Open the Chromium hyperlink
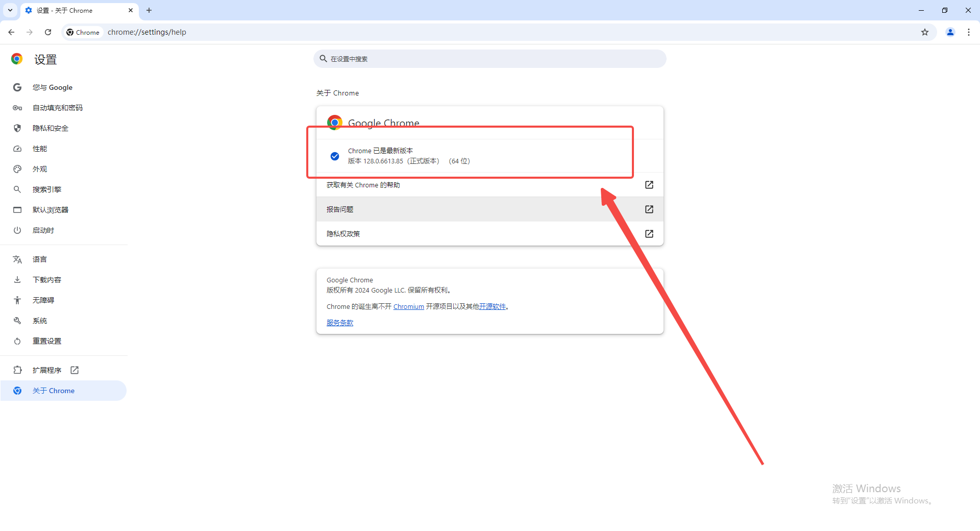This screenshot has height=531, width=980. click(408, 306)
